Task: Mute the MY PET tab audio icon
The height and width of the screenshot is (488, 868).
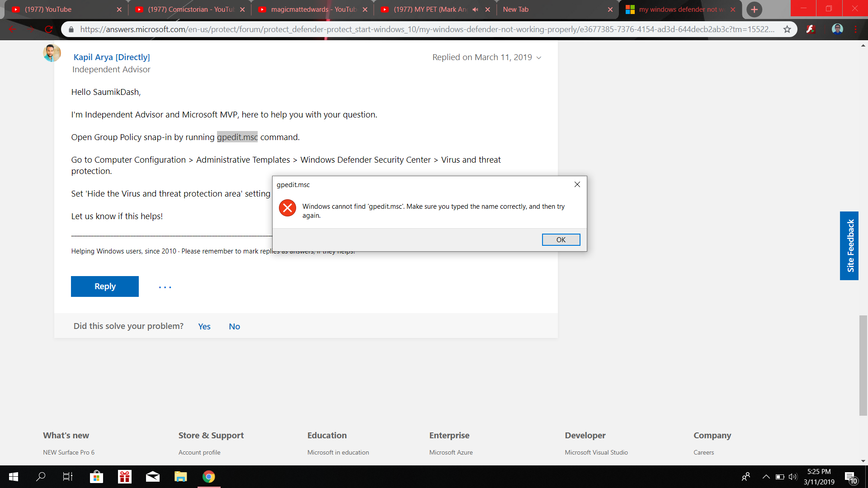Action: 475,9
